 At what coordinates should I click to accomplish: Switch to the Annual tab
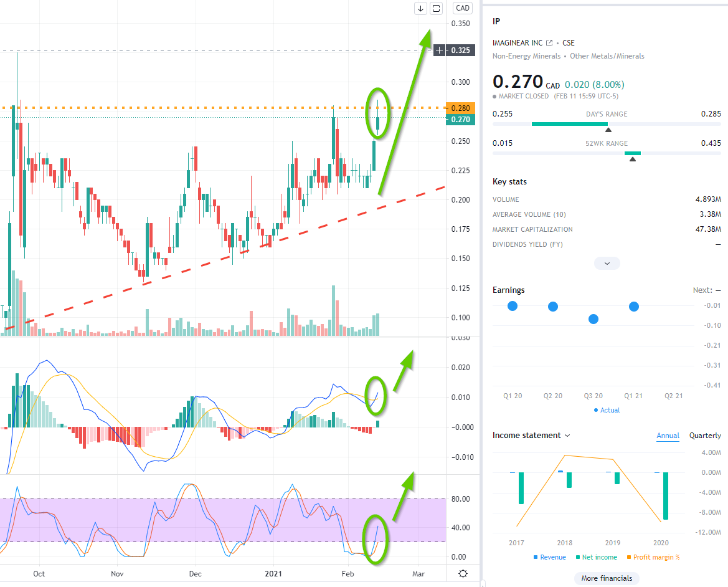tap(668, 436)
